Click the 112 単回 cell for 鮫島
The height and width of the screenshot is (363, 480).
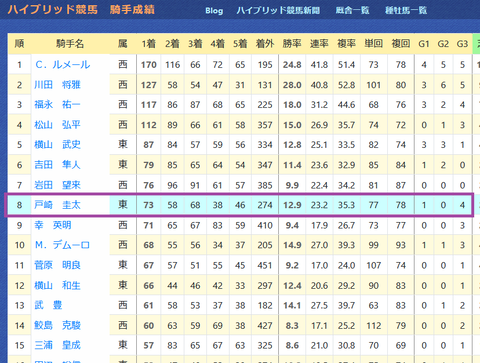[x=373, y=325]
